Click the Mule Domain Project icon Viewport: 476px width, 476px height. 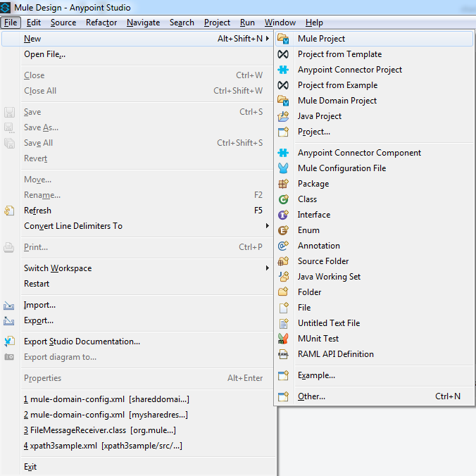pyautogui.click(x=283, y=101)
